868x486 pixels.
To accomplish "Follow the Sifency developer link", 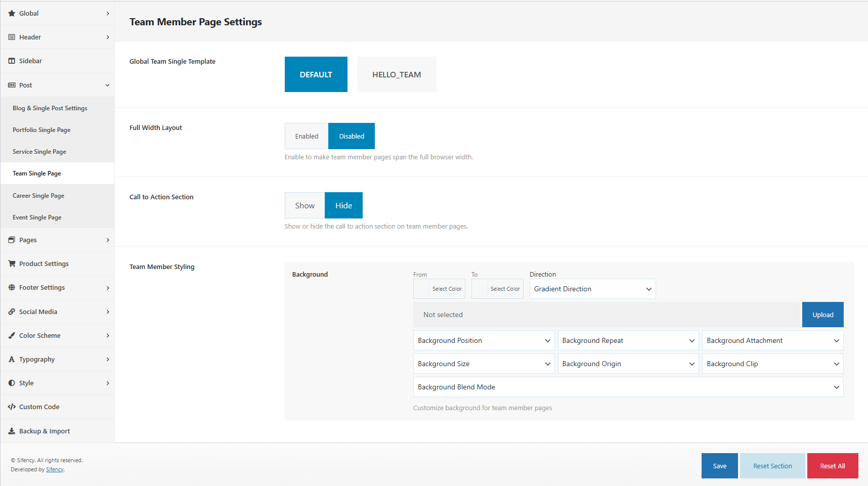I will 55,470.
